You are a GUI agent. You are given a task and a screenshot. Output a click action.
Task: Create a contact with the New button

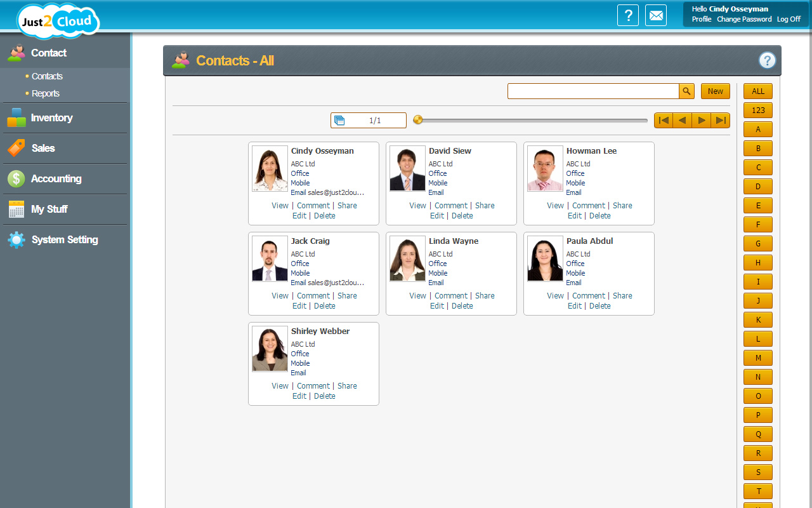(x=715, y=91)
